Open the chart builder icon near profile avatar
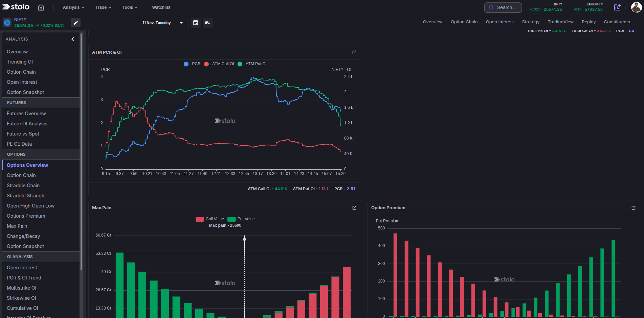 [618, 7]
